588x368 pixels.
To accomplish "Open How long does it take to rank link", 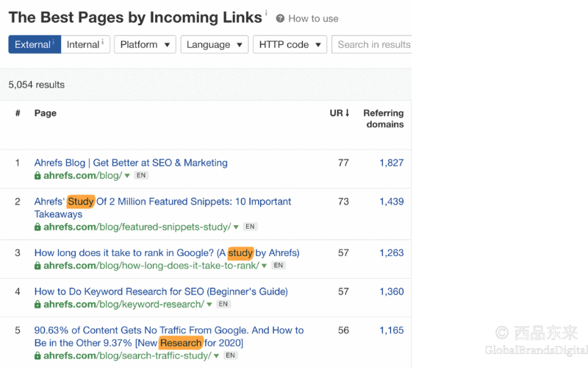I will click(167, 252).
